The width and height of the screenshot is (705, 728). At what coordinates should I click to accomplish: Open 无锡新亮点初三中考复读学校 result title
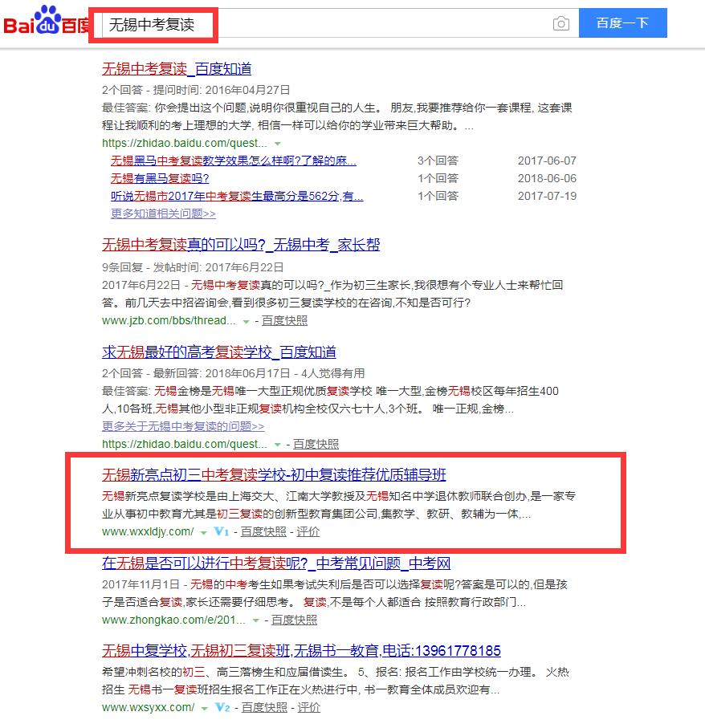click(x=274, y=475)
